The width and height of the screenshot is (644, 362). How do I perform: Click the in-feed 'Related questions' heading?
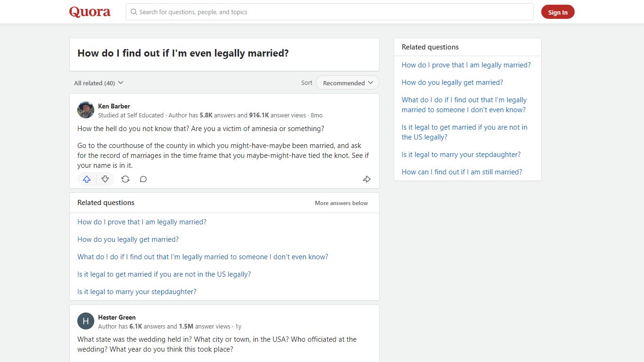[106, 203]
